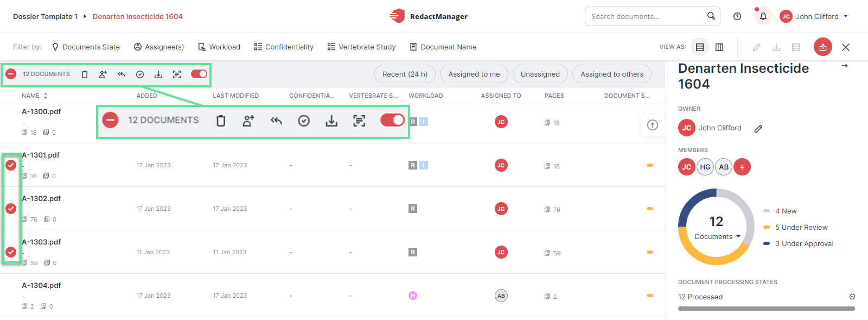Click the red upload document button
The width and height of the screenshot is (868, 320).
[x=823, y=47]
